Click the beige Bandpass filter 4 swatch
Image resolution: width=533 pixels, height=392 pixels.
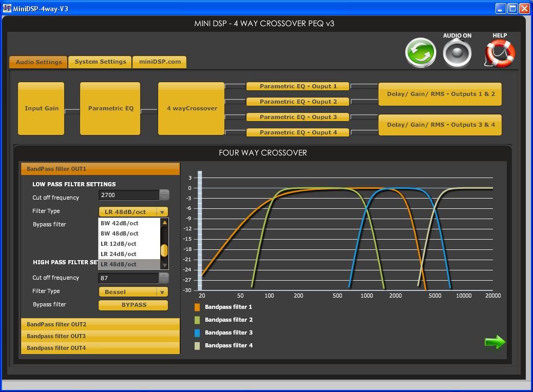197,346
